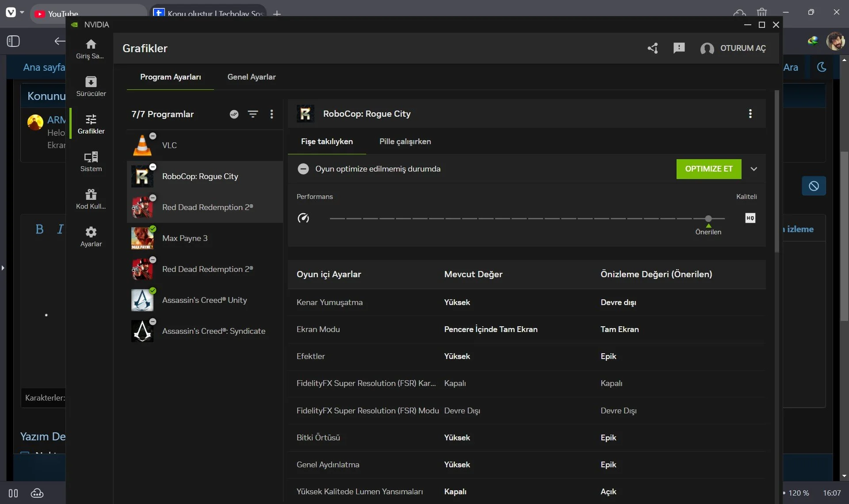The width and height of the screenshot is (849, 504).
Task: Click Italic formatting in forum editor
Action: [x=61, y=229]
